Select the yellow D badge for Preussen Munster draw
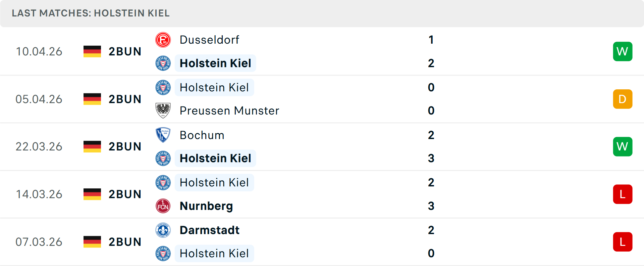Screen dimensions: 644x266 point(623,99)
